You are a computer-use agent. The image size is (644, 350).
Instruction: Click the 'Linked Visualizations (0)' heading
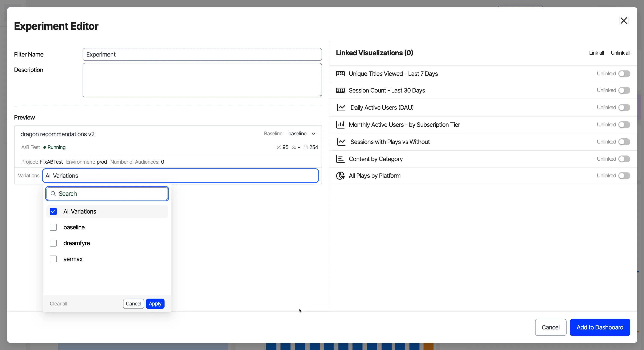(374, 53)
